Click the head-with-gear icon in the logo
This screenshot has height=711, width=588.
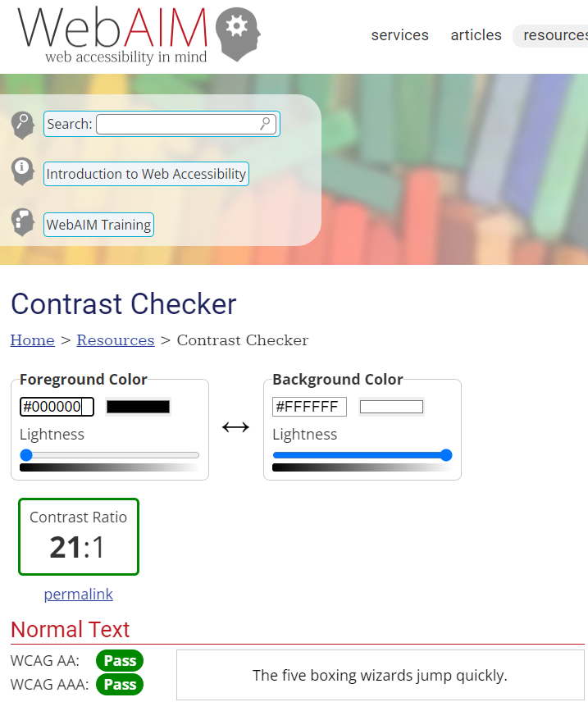click(238, 34)
